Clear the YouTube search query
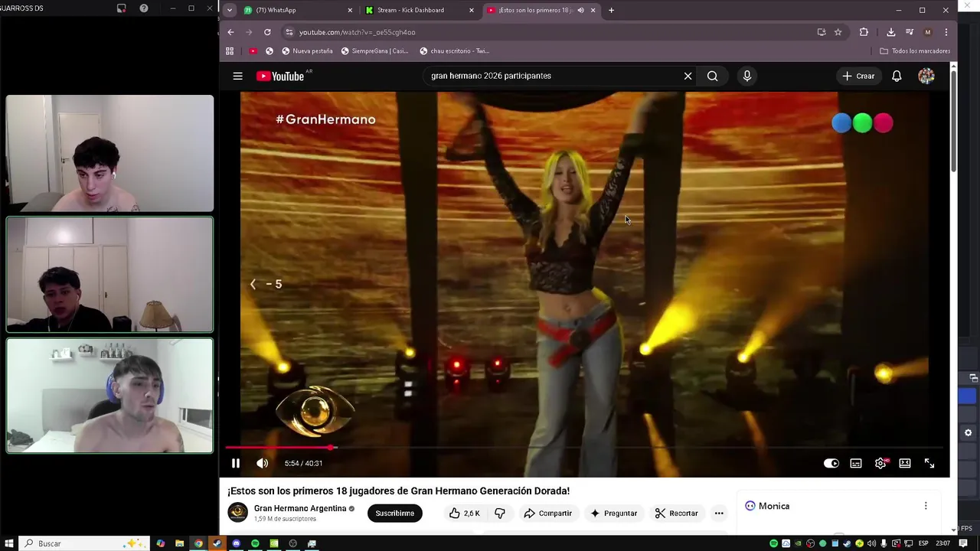The width and height of the screenshot is (980, 551). [x=688, y=76]
